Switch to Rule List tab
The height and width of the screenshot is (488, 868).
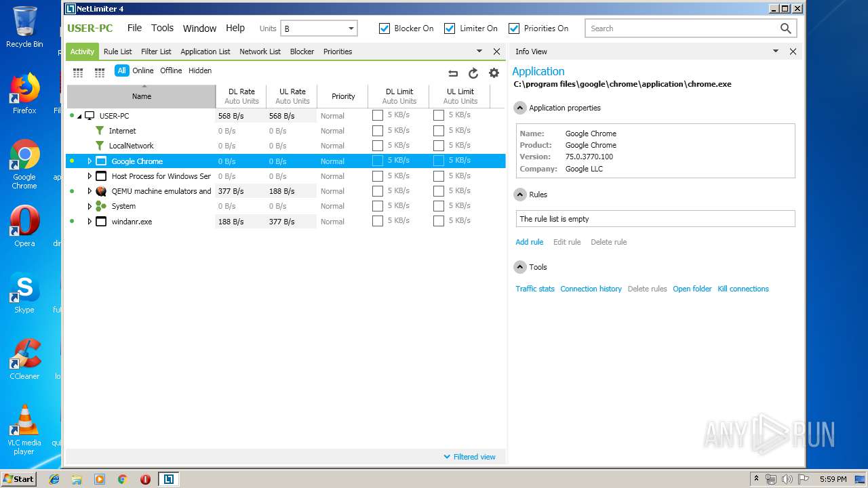tap(118, 52)
